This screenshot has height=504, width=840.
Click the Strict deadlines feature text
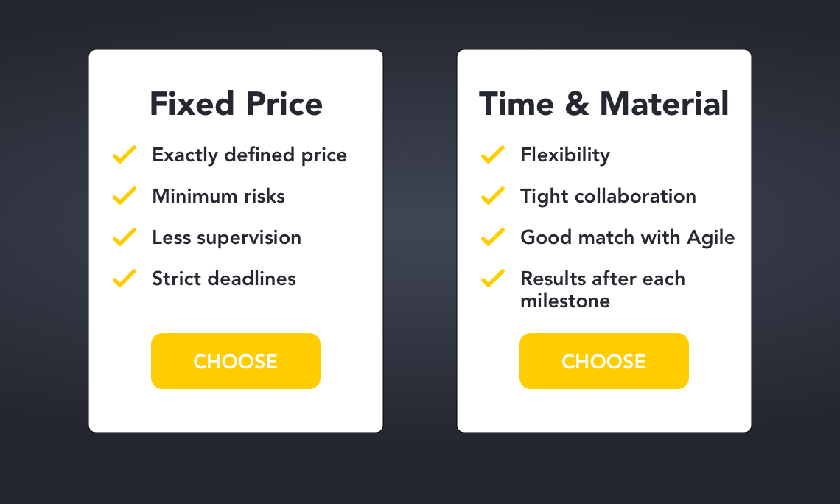coord(224,279)
